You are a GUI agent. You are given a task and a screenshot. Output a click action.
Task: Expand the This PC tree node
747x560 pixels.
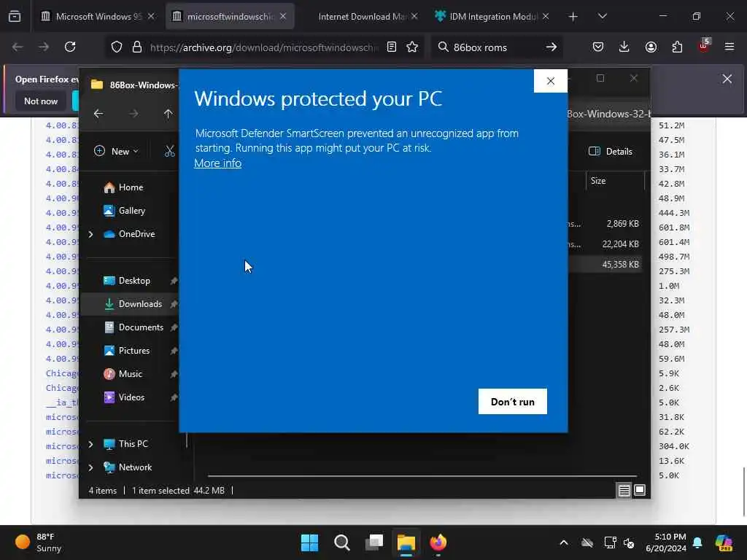[x=90, y=444]
